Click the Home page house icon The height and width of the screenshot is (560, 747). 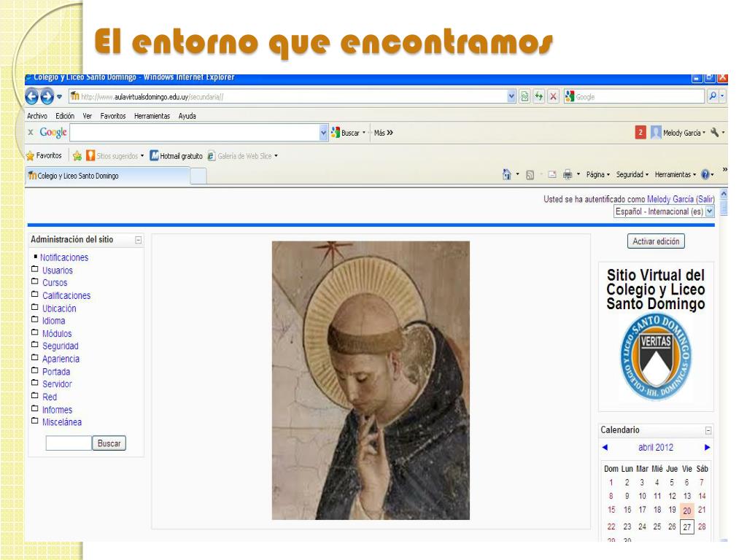coord(507,175)
